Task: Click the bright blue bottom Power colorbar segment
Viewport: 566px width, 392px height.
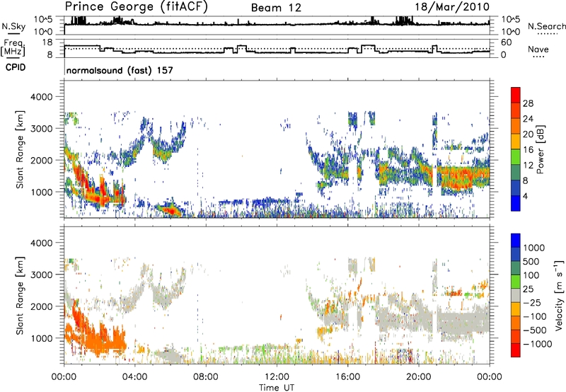Action: (516, 204)
